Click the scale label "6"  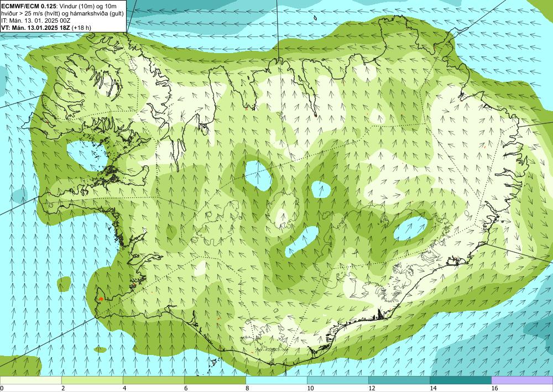tap(186, 388)
